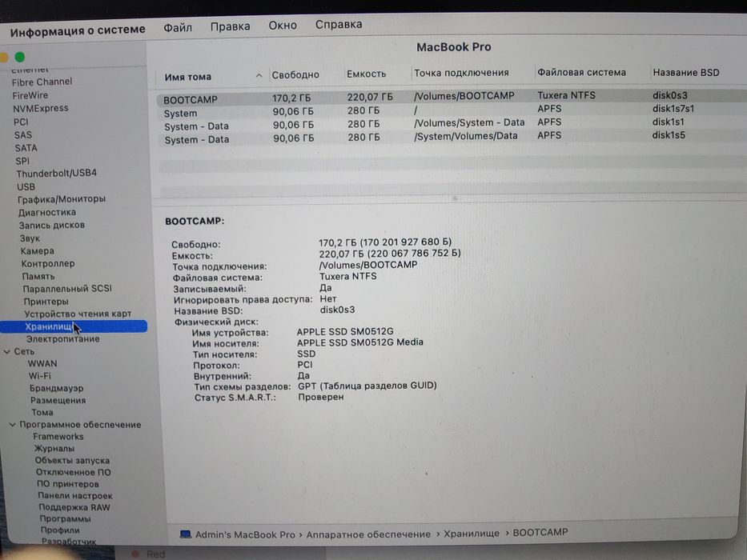Sort by Емкость column header
Viewport: 747px width, 560px height.
coord(367,74)
